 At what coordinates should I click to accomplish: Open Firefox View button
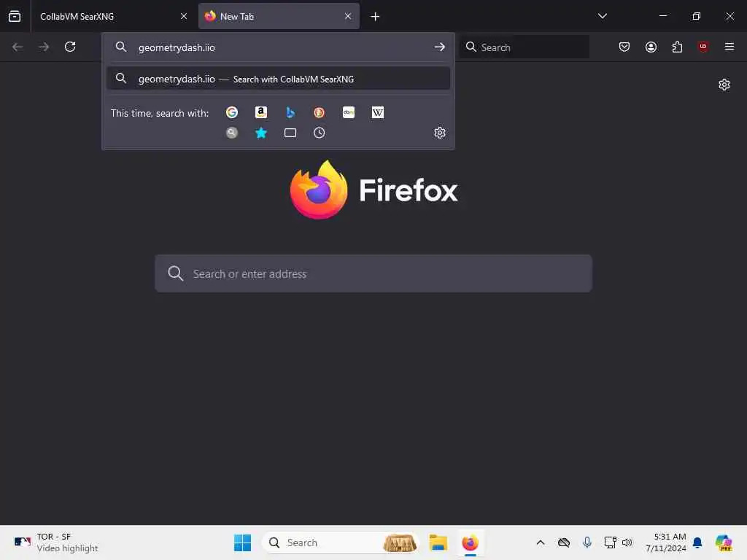click(x=15, y=16)
